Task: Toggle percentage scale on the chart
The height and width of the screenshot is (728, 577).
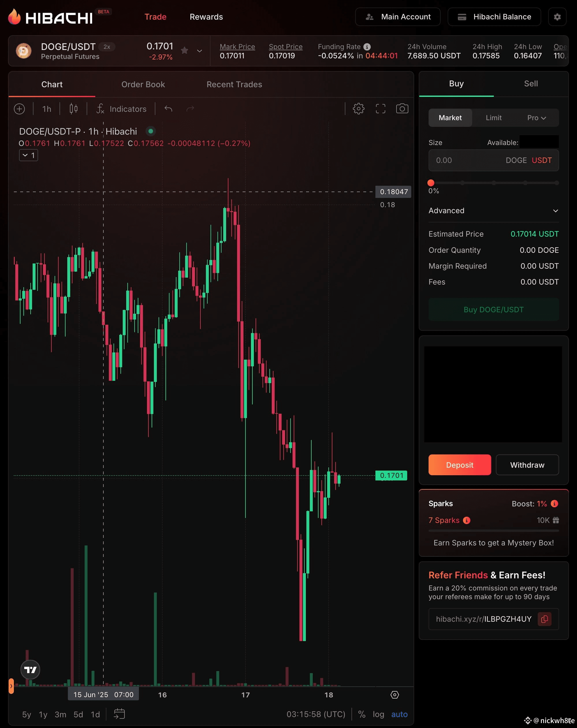Action: point(362,714)
